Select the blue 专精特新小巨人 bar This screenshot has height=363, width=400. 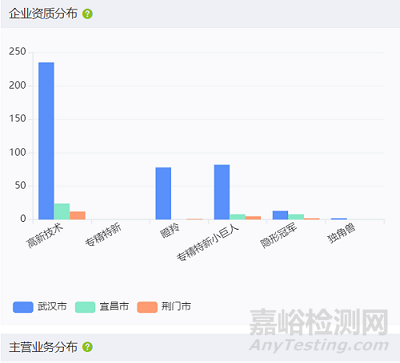pyautogui.click(x=222, y=192)
